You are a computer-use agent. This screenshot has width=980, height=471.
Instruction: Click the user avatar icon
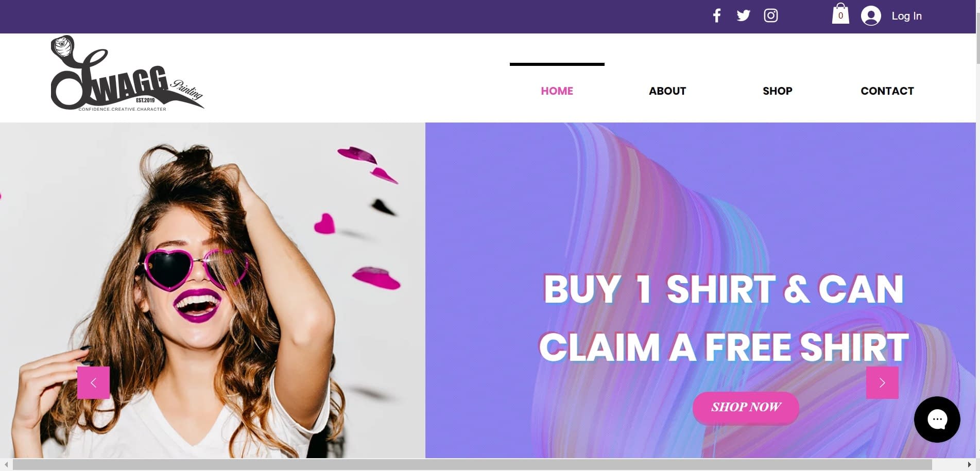click(x=871, y=15)
